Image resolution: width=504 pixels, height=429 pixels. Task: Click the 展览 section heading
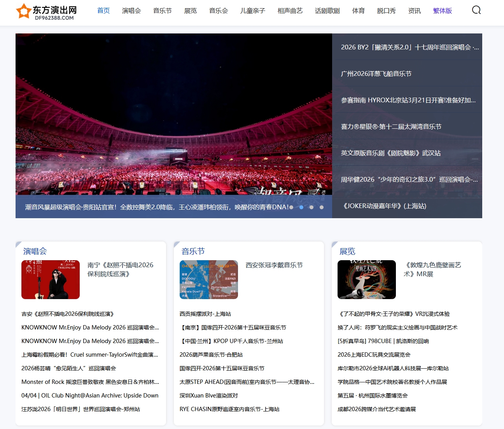coord(347,251)
